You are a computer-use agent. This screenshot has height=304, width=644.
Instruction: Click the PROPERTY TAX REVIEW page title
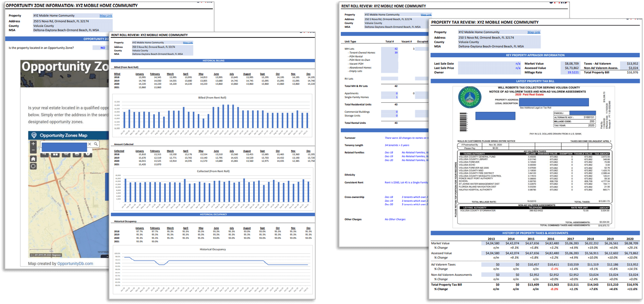(485, 22)
